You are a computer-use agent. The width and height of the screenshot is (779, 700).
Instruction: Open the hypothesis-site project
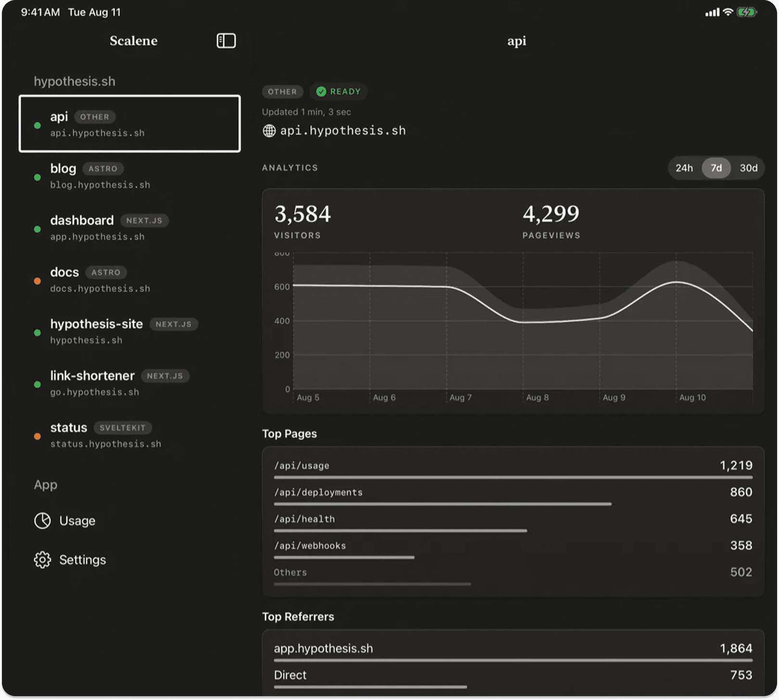point(129,331)
